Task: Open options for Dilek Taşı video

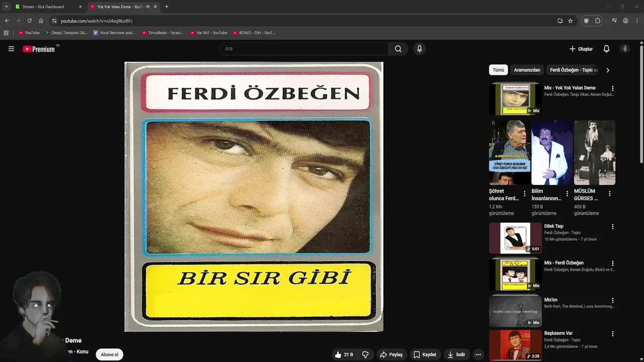Action: coord(612,227)
